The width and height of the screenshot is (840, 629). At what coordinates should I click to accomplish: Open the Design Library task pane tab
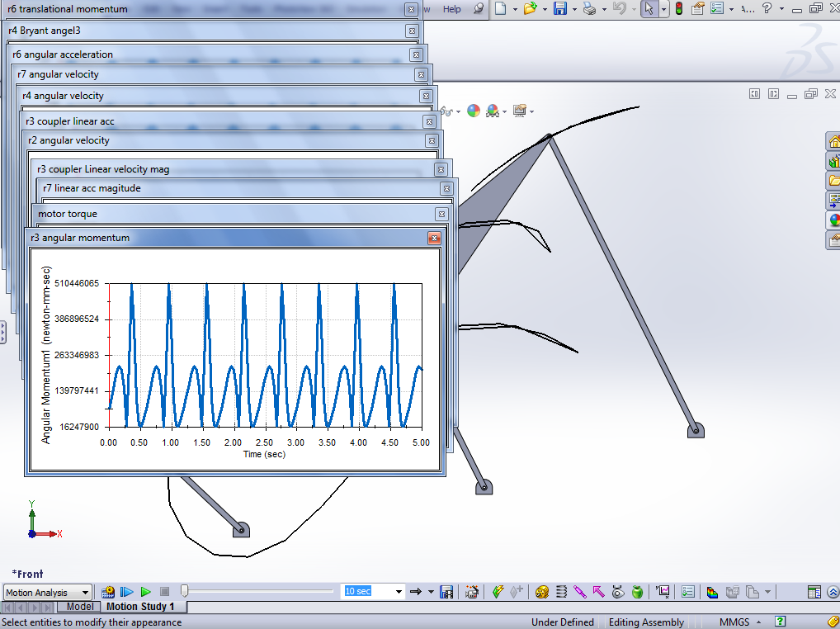pyautogui.click(x=833, y=161)
